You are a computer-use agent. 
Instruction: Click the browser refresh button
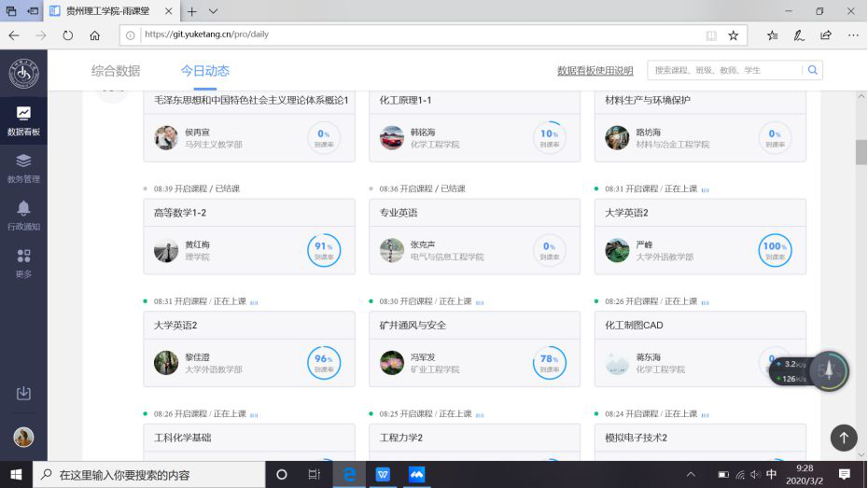click(67, 35)
